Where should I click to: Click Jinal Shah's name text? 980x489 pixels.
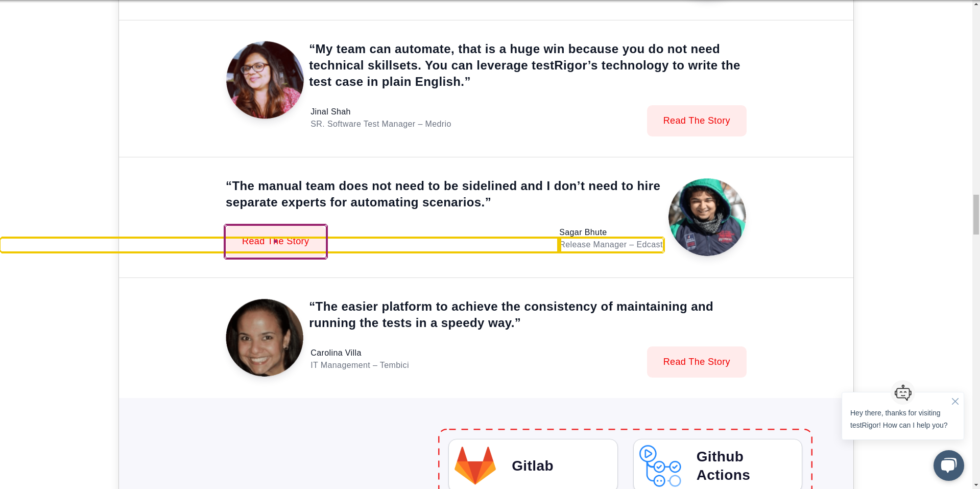click(x=330, y=112)
